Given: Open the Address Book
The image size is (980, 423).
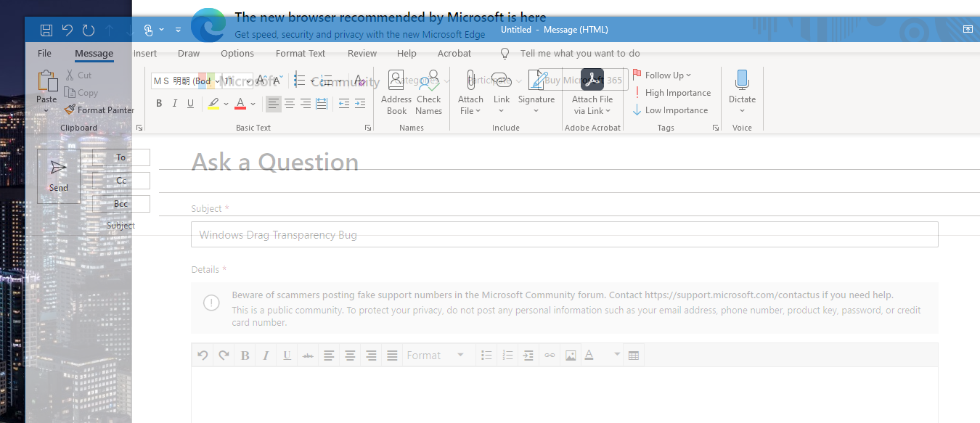Looking at the screenshot, I should click(x=396, y=92).
